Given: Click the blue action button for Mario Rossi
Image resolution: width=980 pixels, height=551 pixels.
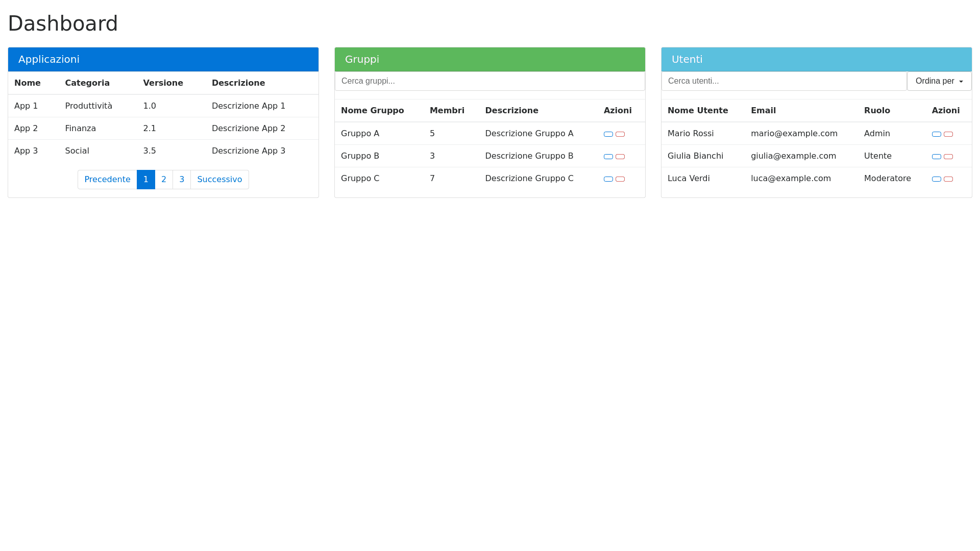Looking at the screenshot, I should 937,134.
